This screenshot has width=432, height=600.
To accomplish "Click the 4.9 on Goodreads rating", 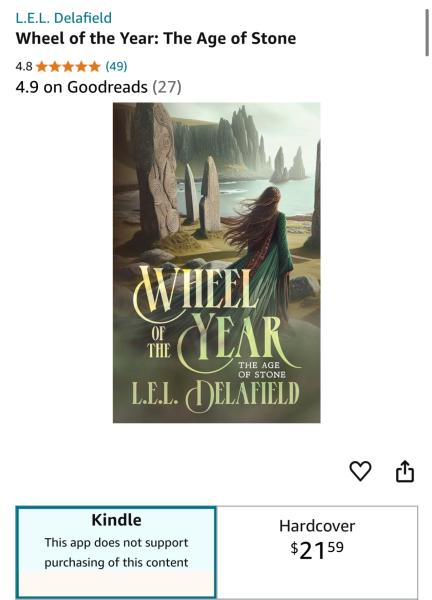I will (82, 87).
